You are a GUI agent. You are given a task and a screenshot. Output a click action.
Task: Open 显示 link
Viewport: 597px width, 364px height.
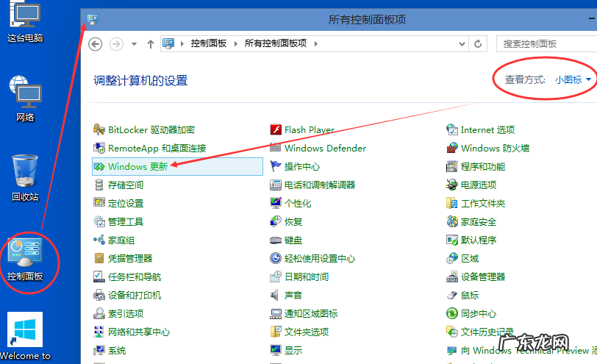293,350
